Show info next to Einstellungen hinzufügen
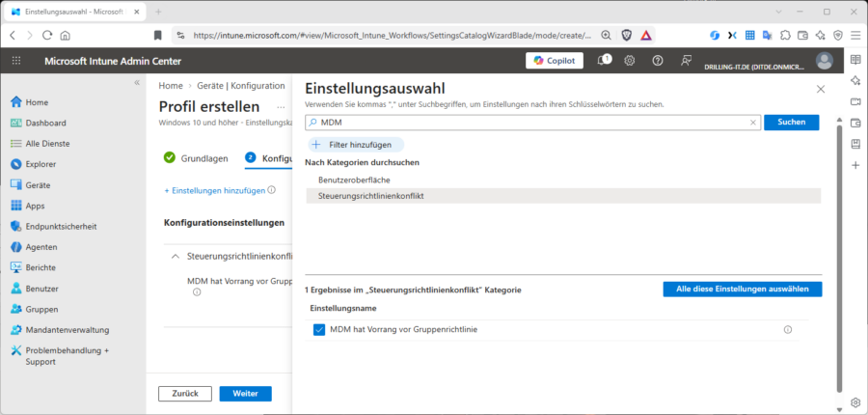Viewport: 868px width, 415px height. point(272,189)
